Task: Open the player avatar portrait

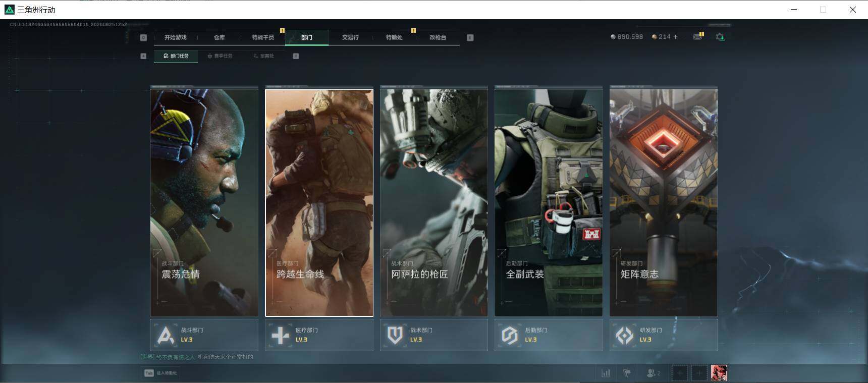Action: (719, 373)
